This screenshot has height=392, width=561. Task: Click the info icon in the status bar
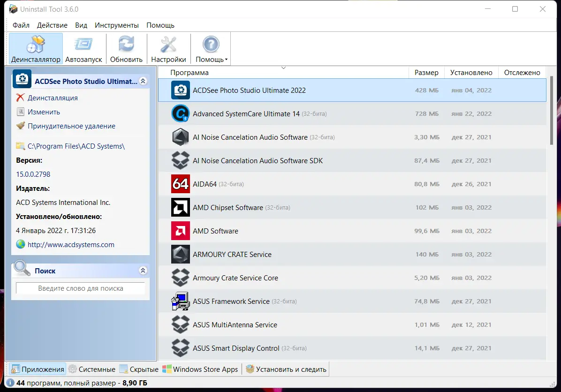click(x=10, y=383)
